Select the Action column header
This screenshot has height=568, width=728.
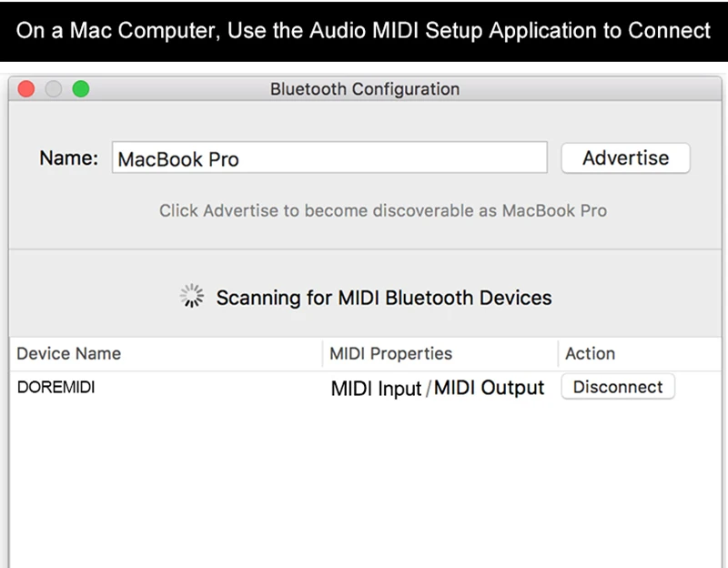590,354
